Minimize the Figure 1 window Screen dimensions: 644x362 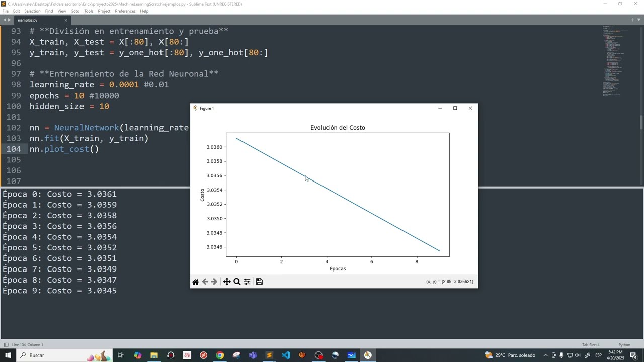point(440,108)
